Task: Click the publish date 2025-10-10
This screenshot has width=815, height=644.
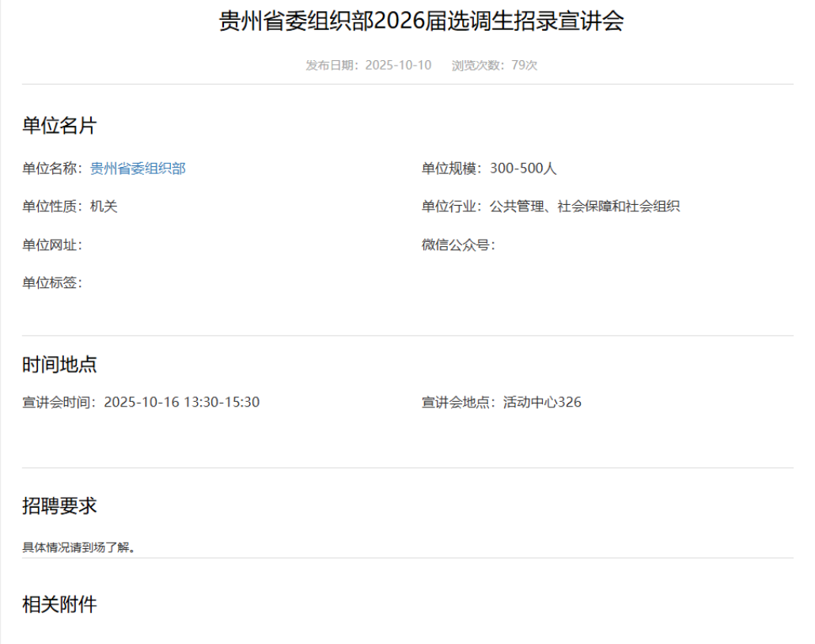Action: click(x=398, y=65)
